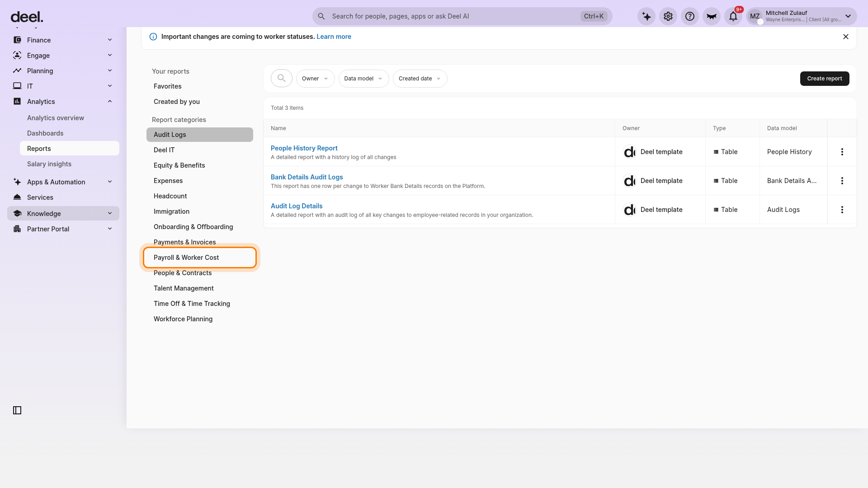Expand the Planning menu chevron

pyautogui.click(x=110, y=70)
